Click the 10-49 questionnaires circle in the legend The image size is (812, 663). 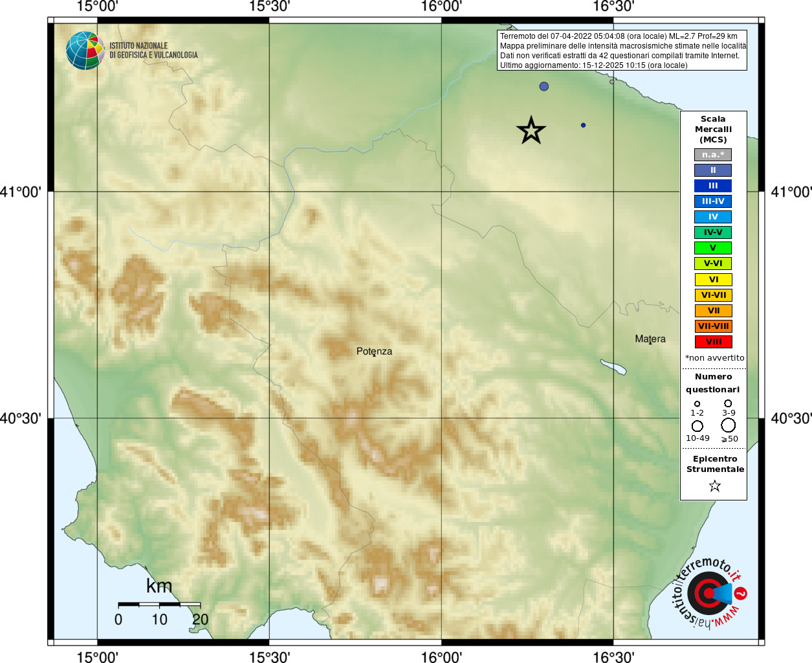point(697,426)
